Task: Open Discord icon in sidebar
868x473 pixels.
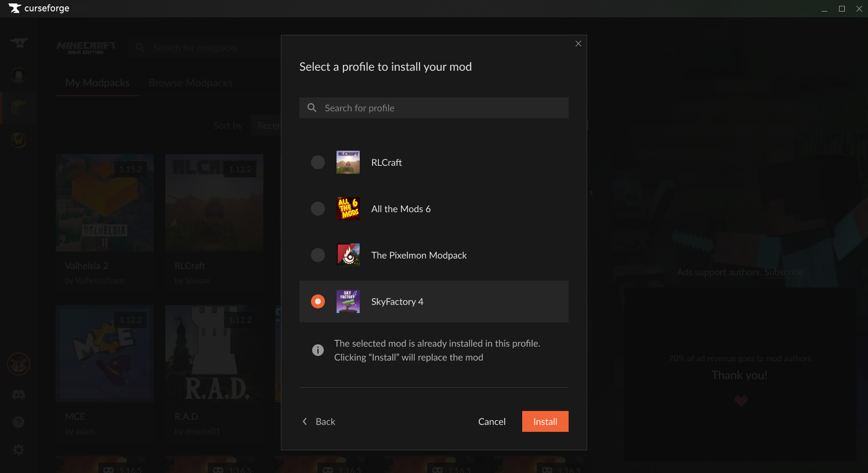Action: click(x=19, y=395)
